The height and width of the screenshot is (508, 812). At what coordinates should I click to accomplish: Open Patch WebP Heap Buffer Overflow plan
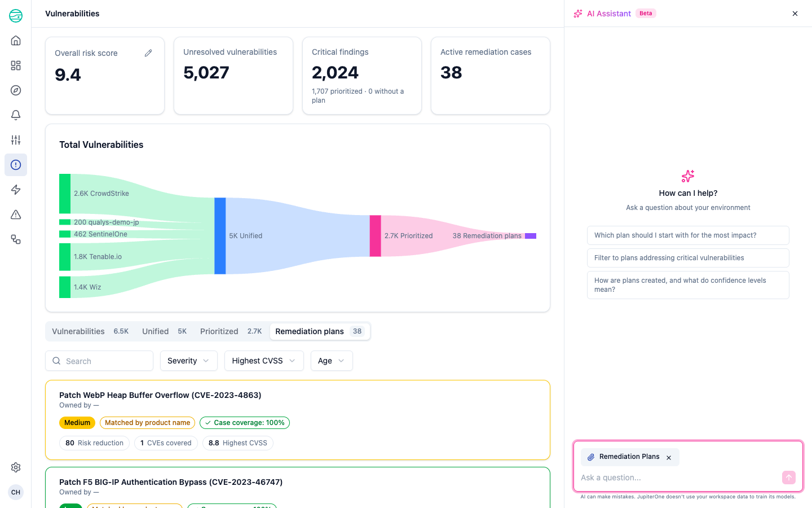click(160, 395)
